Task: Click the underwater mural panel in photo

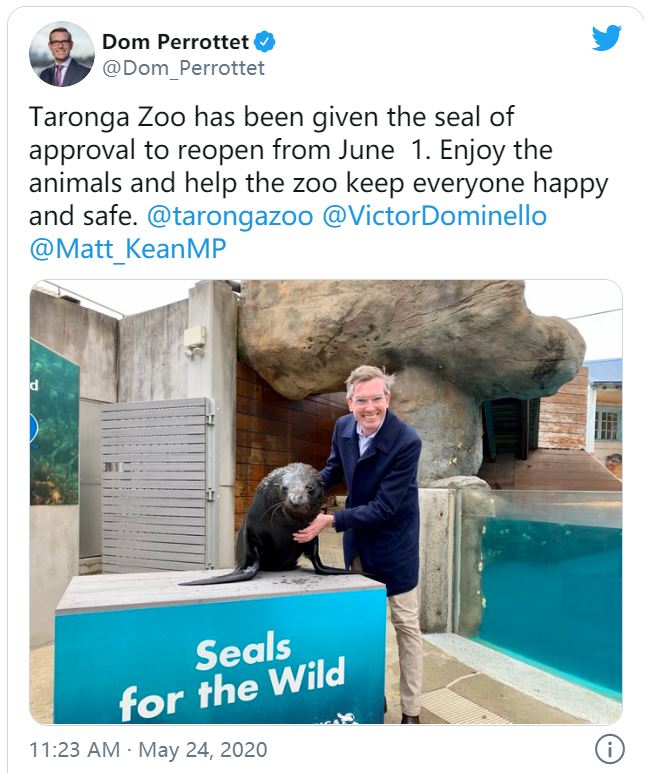Action: tap(54, 424)
